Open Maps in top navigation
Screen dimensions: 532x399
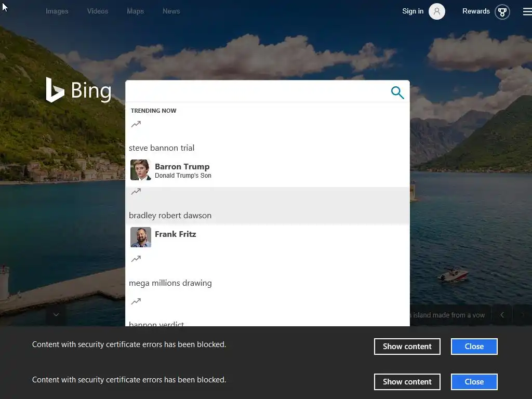point(136,11)
